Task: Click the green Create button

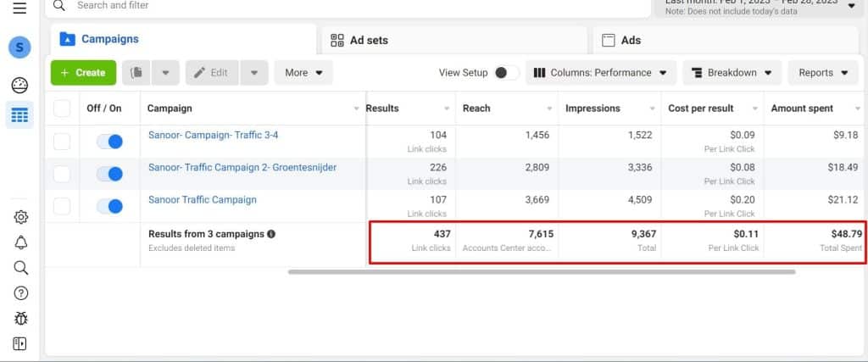Action: (x=84, y=73)
